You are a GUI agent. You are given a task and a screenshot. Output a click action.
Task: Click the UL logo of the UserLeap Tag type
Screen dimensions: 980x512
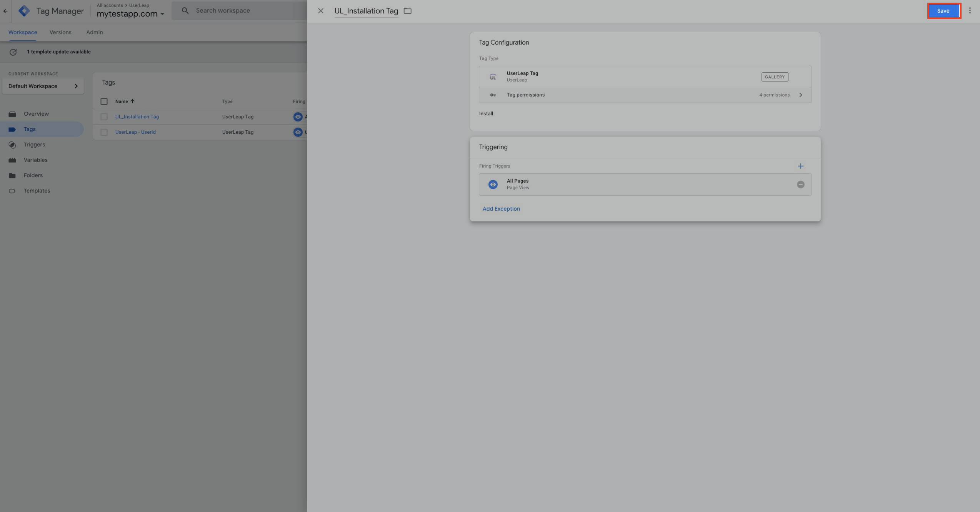pos(493,76)
